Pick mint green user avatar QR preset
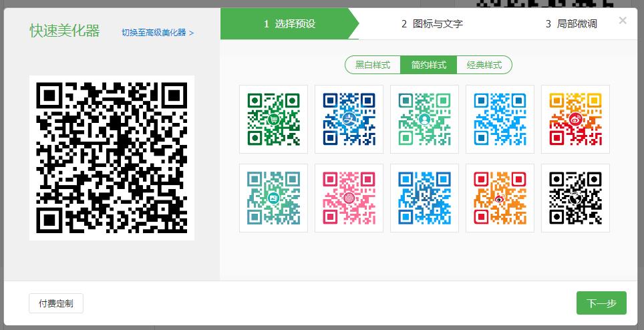The image size is (644, 330). coord(424,119)
